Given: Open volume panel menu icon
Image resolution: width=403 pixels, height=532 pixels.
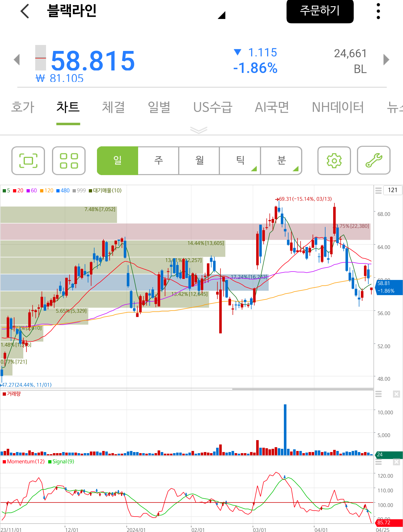Looking at the screenshot, I should coord(378,394).
